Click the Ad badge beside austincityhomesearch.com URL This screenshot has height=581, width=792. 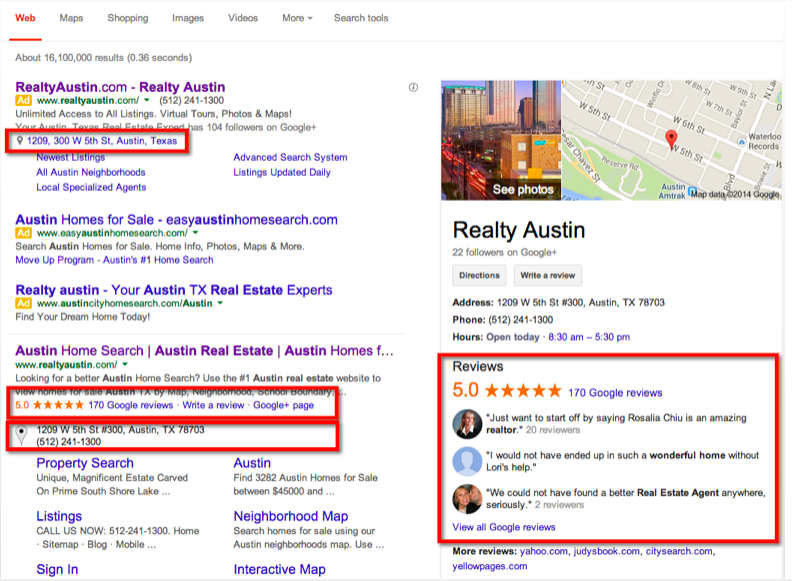point(23,303)
